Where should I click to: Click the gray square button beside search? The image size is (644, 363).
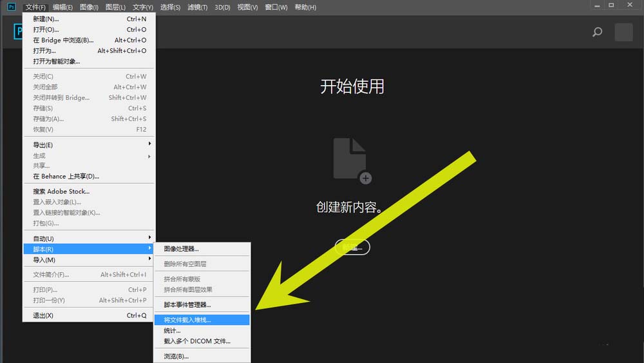coord(623,32)
